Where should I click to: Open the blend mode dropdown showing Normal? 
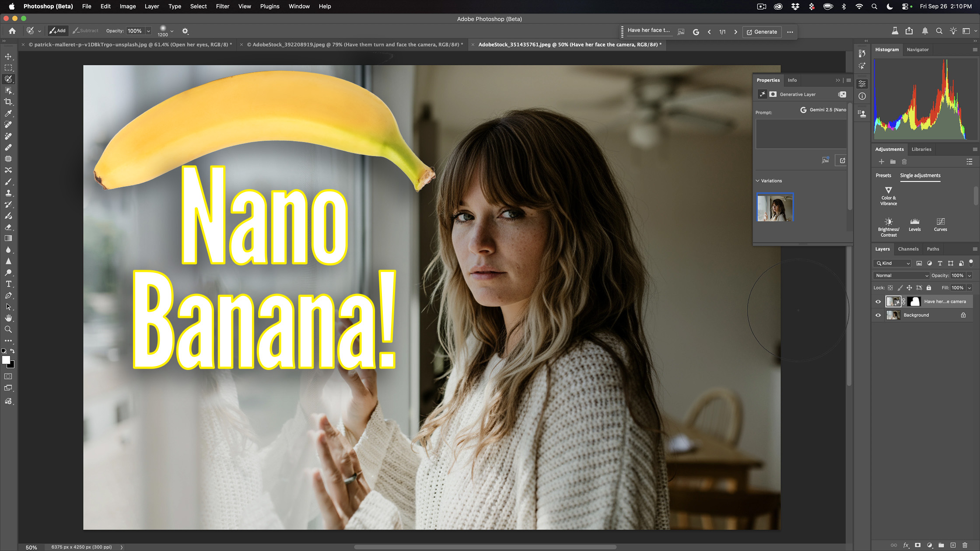pyautogui.click(x=901, y=275)
